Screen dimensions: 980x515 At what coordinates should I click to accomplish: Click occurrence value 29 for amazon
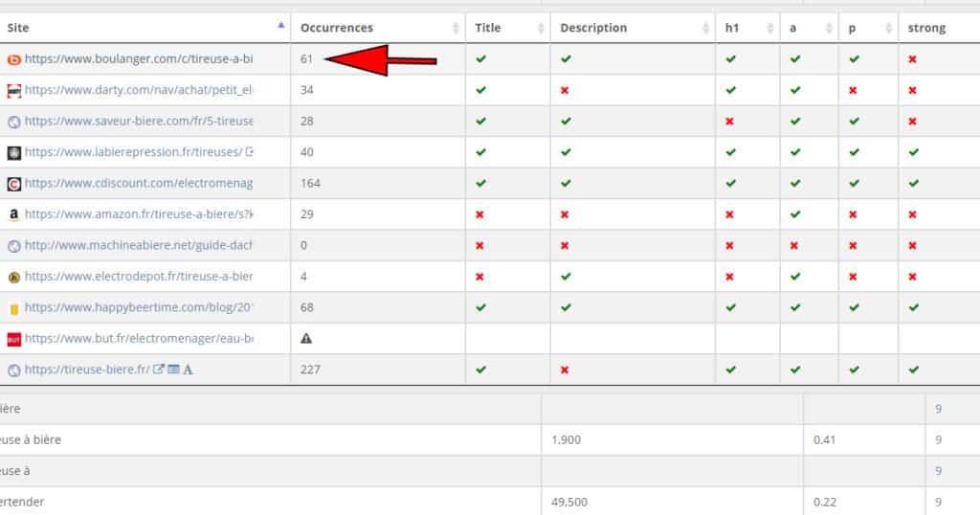coord(306,214)
